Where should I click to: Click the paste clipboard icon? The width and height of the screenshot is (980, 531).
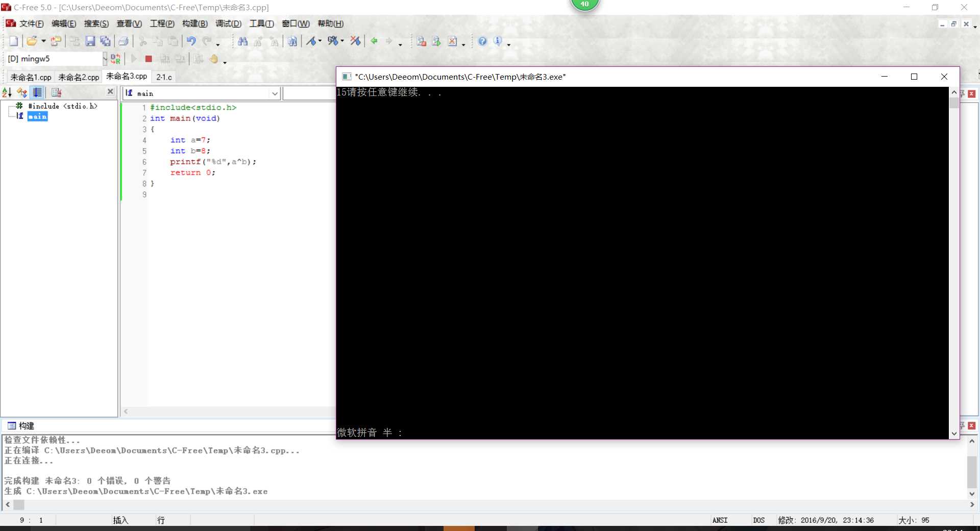coord(174,41)
